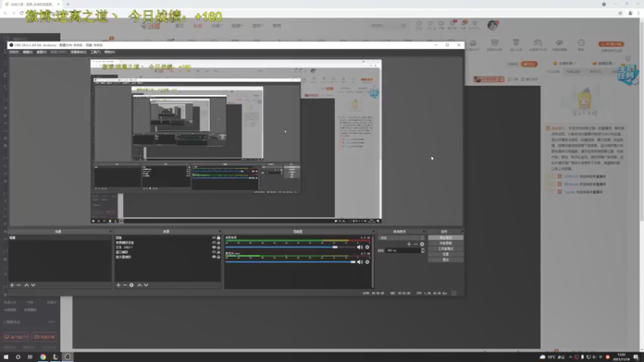Reload page in Chrome browser toolbar
The height and width of the screenshot is (362, 644).
22,13
